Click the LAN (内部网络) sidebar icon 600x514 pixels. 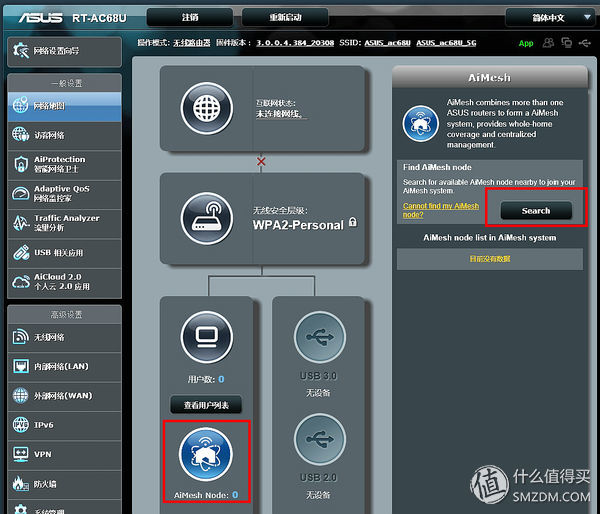21,366
